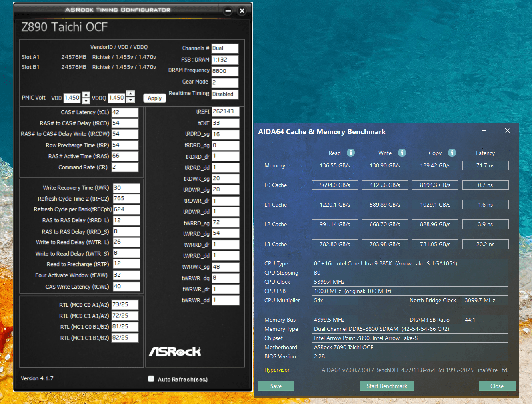Select the Channels # Dual field
This screenshot has height=404, width=532.
225,48
